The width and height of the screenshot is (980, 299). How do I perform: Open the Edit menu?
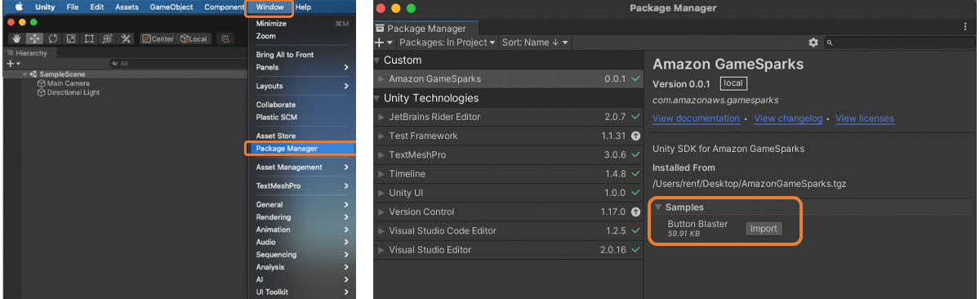point(97,7)
